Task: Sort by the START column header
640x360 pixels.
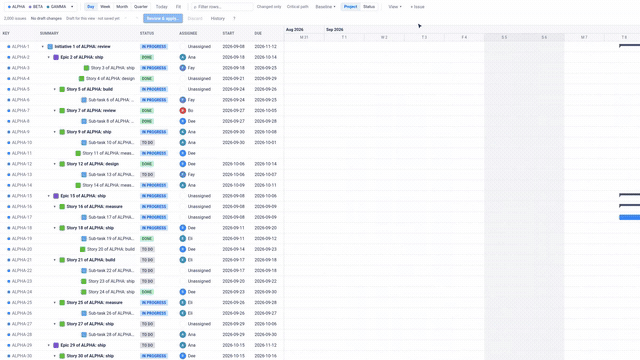Action: click(229, 33)
